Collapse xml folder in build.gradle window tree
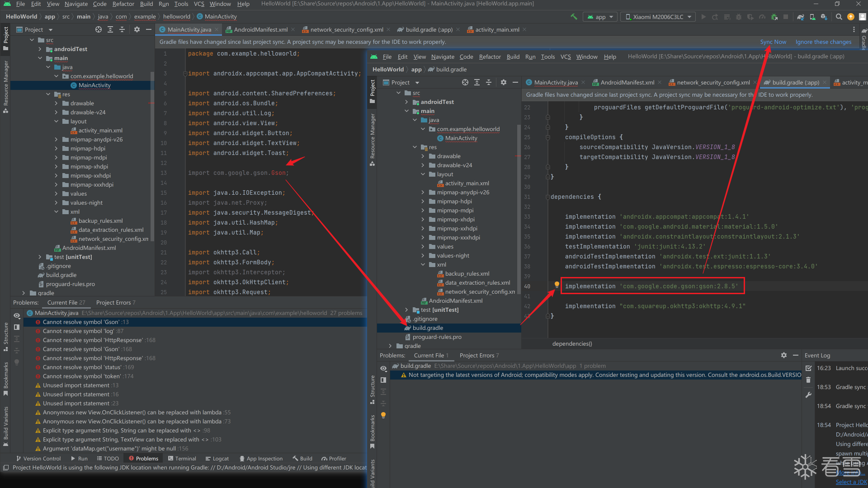Screen dimensions: 868x488 [x=423, y=264]
